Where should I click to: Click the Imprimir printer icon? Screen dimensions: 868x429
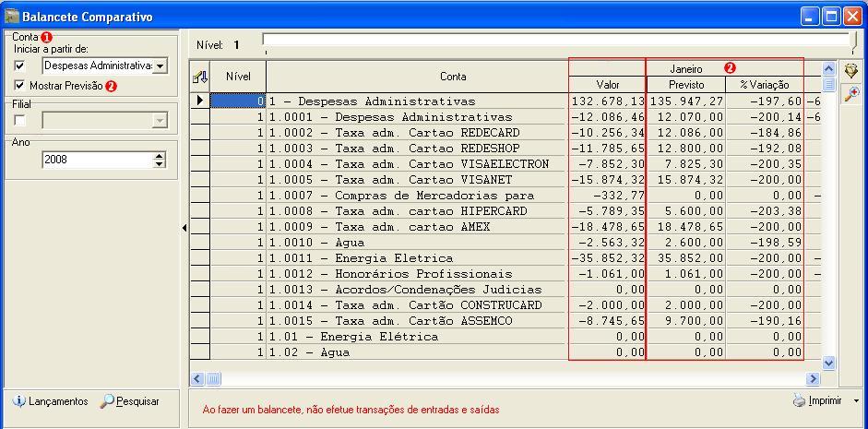(800, 400)
